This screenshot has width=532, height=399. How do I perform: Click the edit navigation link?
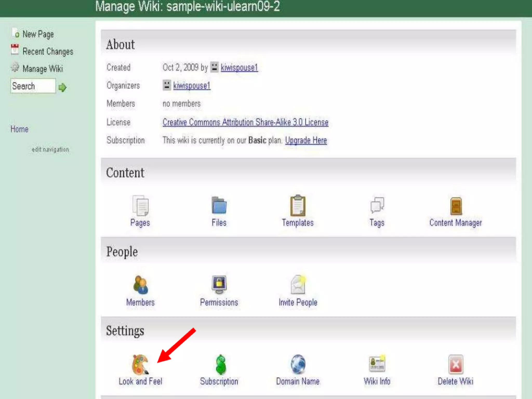coord(50,150)
